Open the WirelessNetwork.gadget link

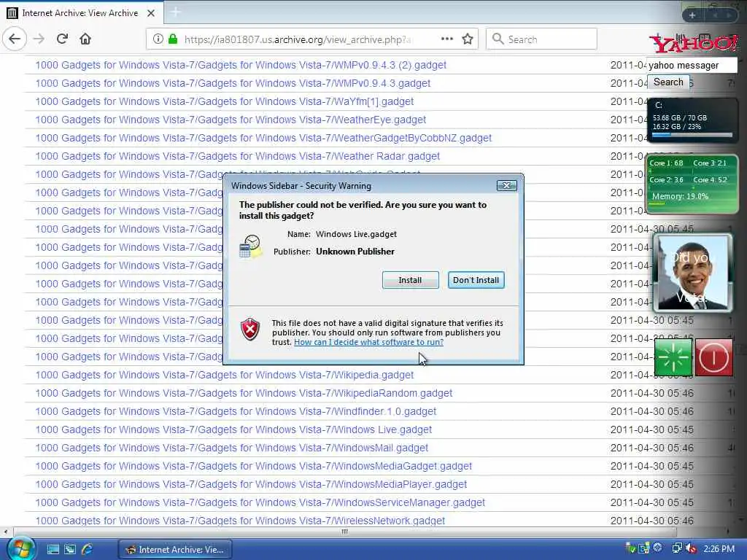(x=240, y=521)
